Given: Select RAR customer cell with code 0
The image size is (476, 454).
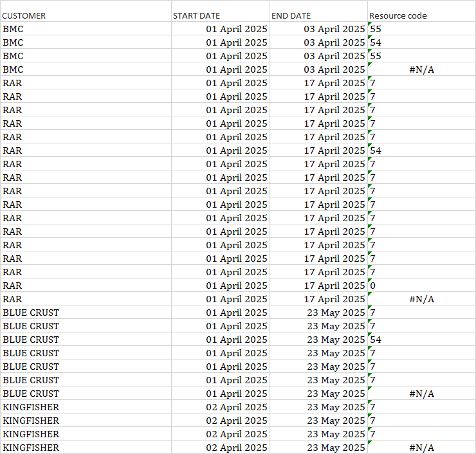Looking at the screenshot, I should click(86, 286).
